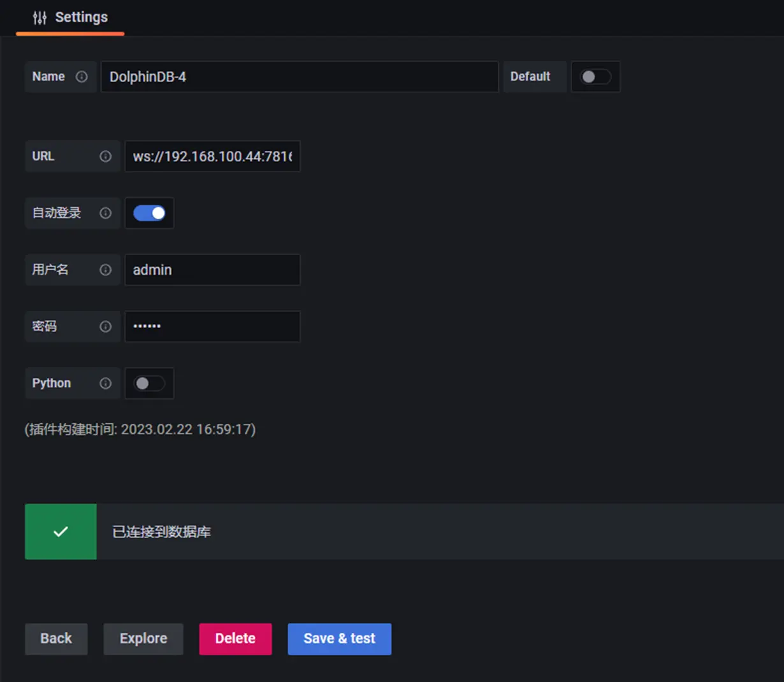Click the red Delete button
784x682 pixels.
pyautogui.click(x=235, y=639)
